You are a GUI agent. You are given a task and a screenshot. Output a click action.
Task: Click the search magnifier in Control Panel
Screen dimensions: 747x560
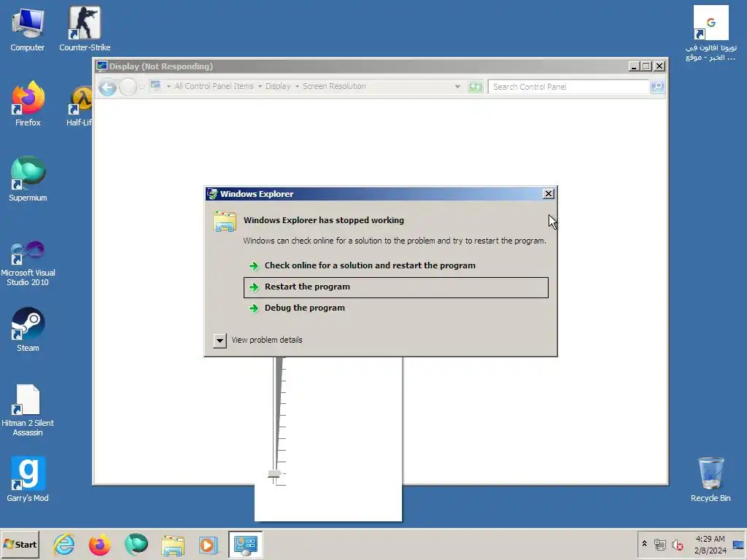[x=657, y=87]
